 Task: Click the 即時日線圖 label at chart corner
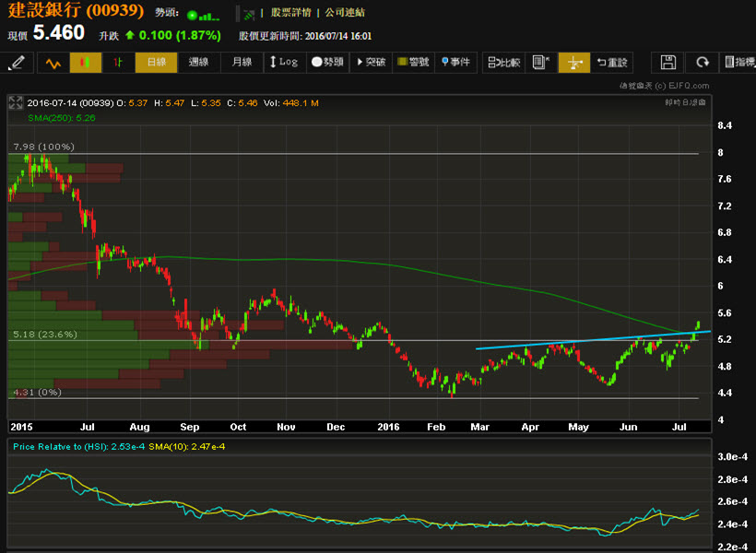click(685, 102)
